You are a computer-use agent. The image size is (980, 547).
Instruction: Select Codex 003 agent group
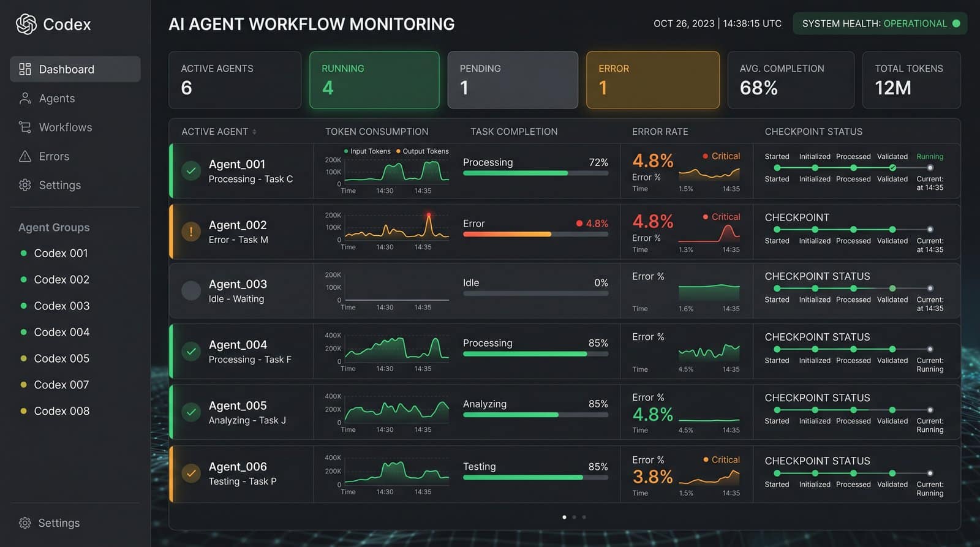click(55, 306)
